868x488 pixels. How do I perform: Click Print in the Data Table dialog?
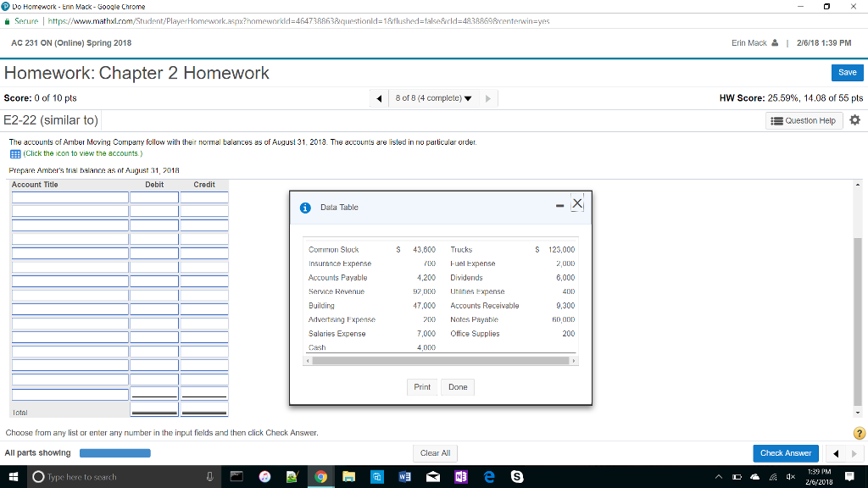pos(422,387)
